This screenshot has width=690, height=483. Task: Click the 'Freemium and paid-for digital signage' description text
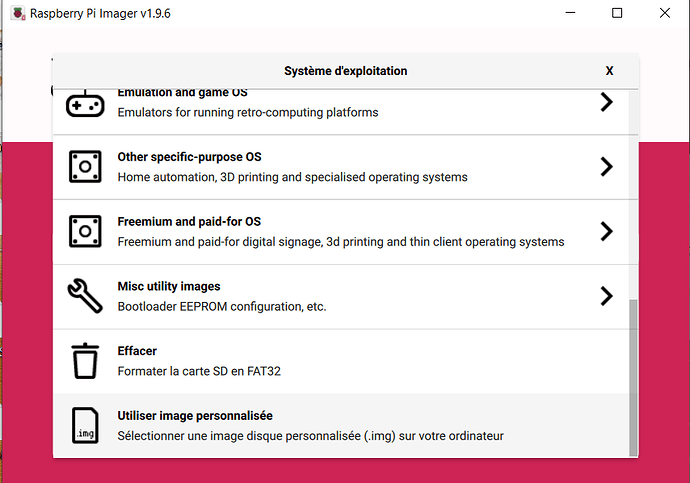click(x=341, y=242)
